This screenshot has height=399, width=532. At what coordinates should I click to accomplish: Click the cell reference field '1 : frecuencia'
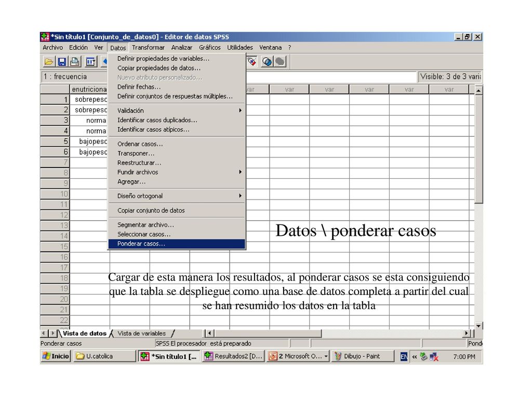click(75, 77)
